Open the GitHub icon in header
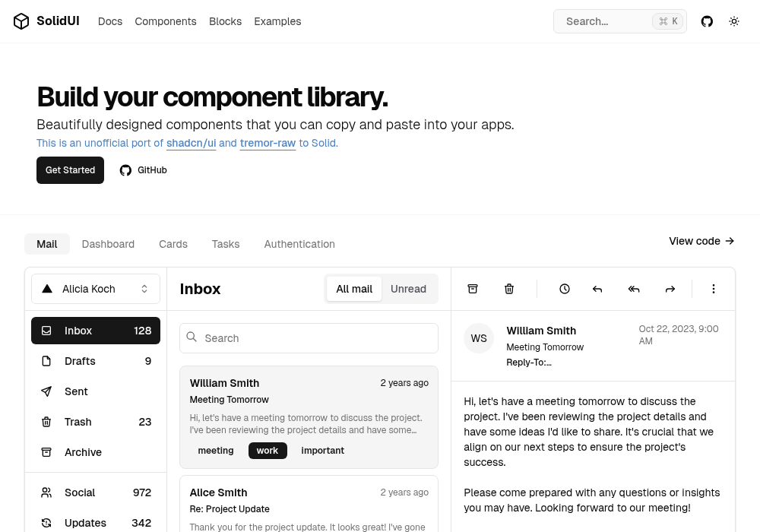760x532 pixels. [x=707, y=21]
